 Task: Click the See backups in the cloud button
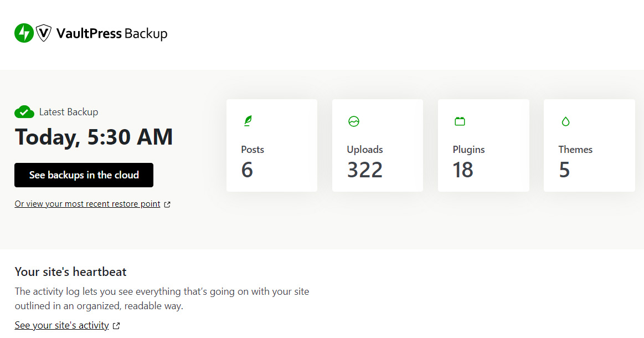click(84, 175)
